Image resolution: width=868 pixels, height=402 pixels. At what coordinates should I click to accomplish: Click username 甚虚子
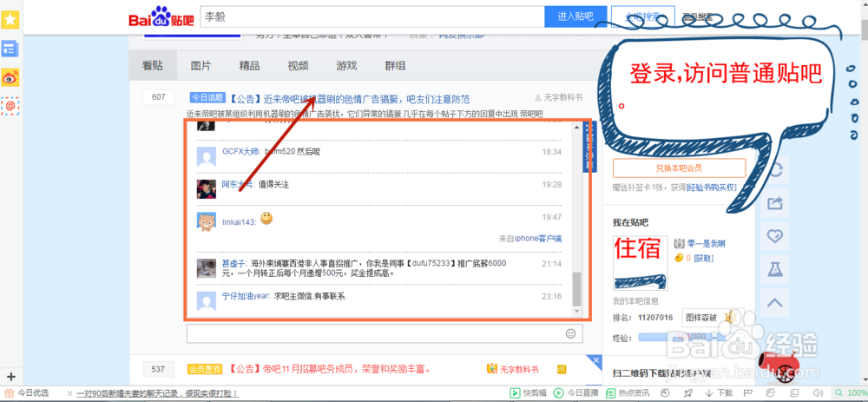pos(235,264)
